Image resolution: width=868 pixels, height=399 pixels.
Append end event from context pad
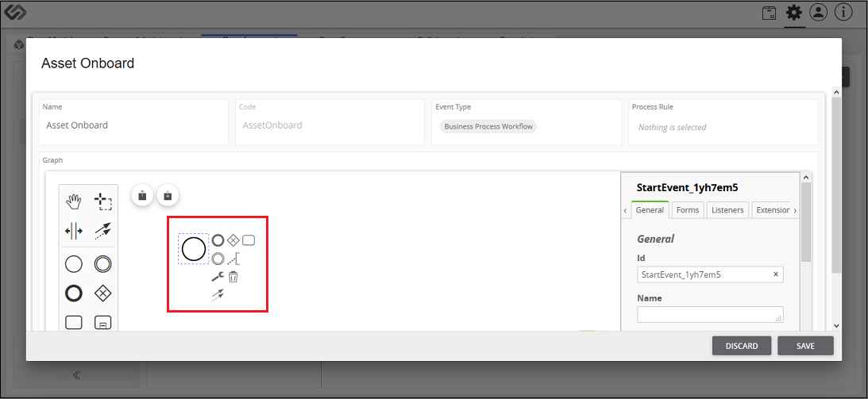pyautogui.click(x=218, y=240)
